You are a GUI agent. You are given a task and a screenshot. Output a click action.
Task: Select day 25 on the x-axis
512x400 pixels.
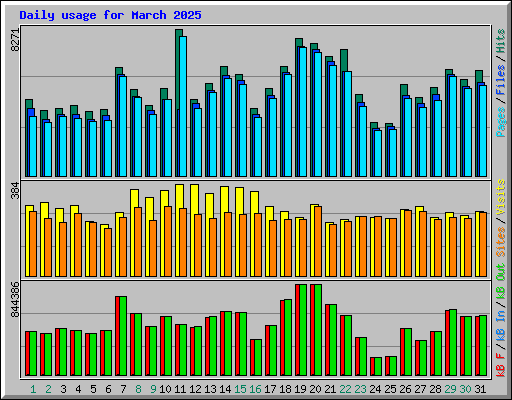tap(390, 389)
